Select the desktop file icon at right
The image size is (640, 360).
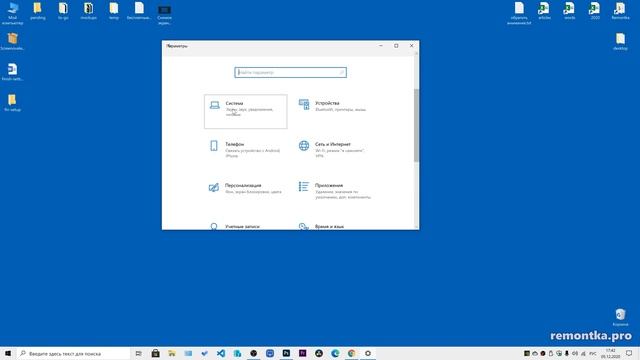coord(620,42)
